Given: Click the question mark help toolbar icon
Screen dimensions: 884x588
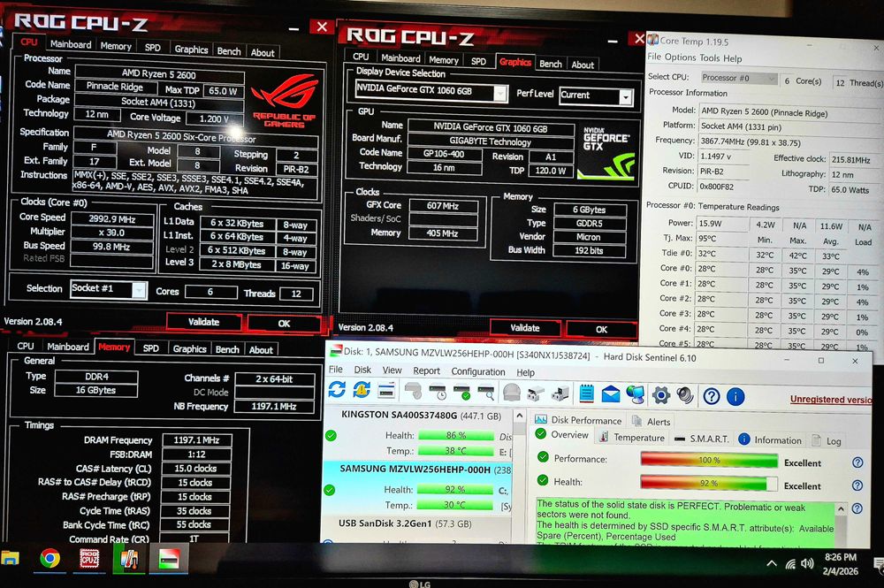Looking at the screenshot, I should tap(712, 396).
